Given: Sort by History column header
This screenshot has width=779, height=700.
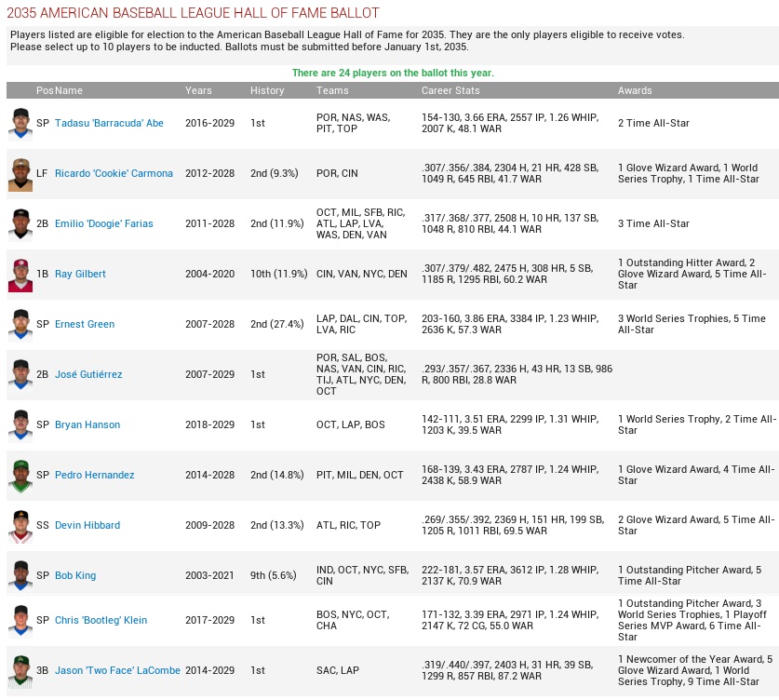Looking at the screenshot, I should [x=267, y=91].
